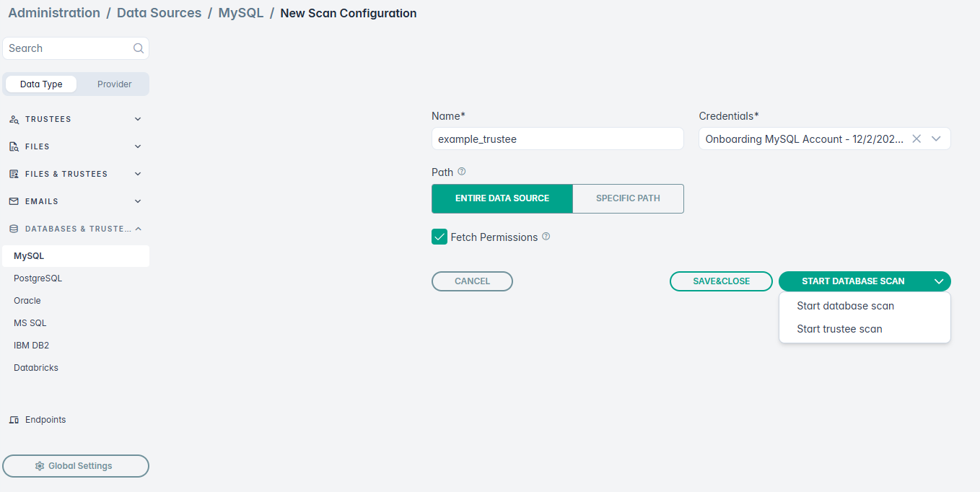980x492 pixels.
Task: Clear the selected Credentials with X icon
Action: pyautogui.click(x=916, y=139)
